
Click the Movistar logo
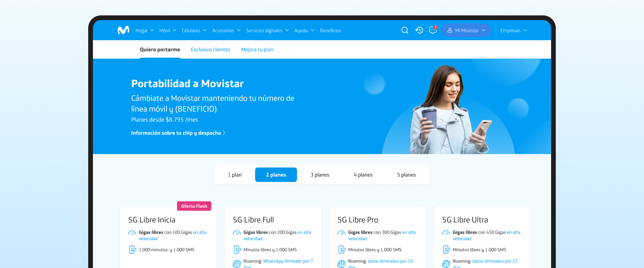(123, 30)
